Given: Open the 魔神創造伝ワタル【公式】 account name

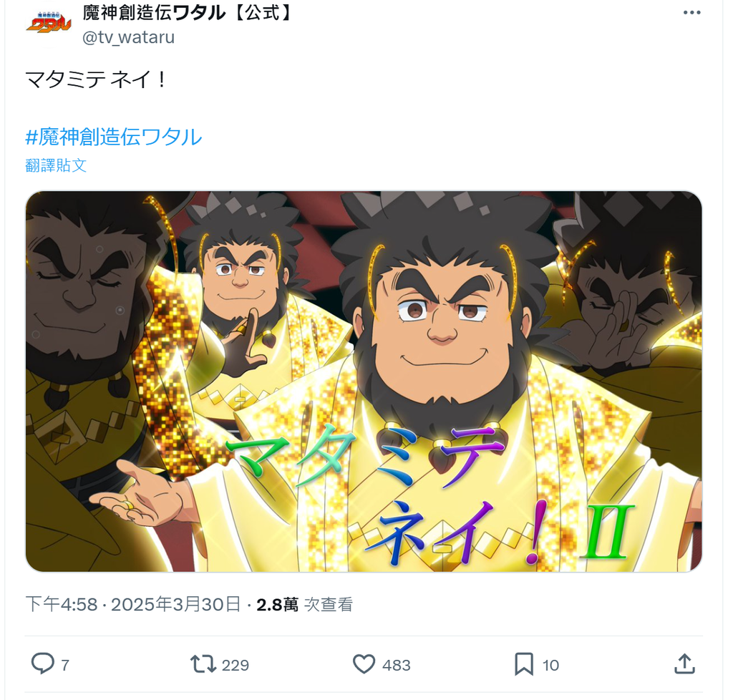Looking at the screenshot, I should click(188, 13).
